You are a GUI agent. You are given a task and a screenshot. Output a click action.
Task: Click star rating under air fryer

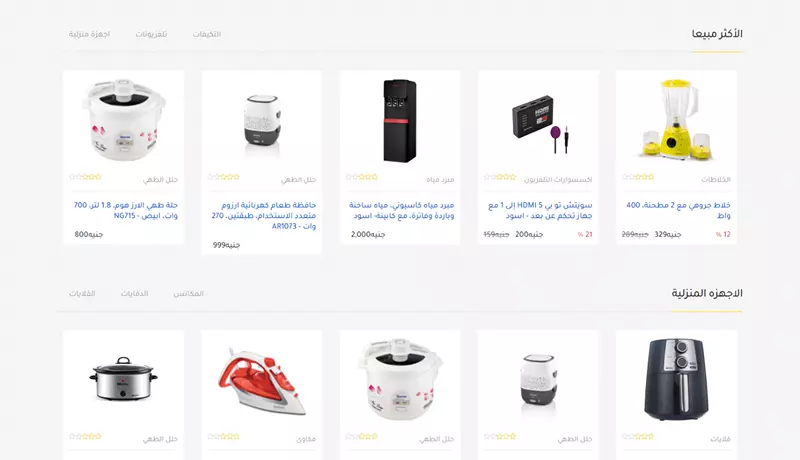638,437
